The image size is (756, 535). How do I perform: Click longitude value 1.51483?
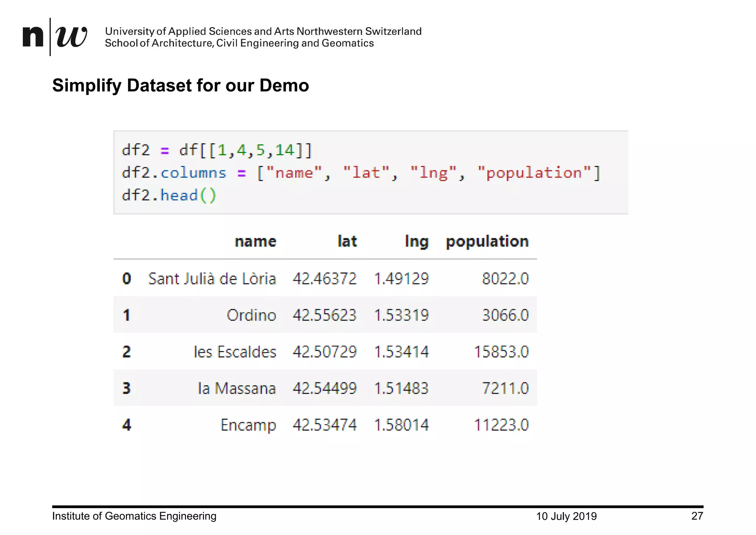(x=402, y=388)
